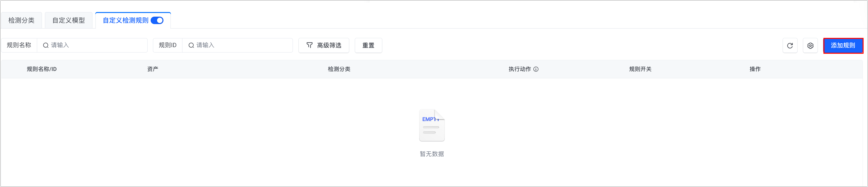Click the 操作 column header
868x187 pixels.
click(755, 69)
